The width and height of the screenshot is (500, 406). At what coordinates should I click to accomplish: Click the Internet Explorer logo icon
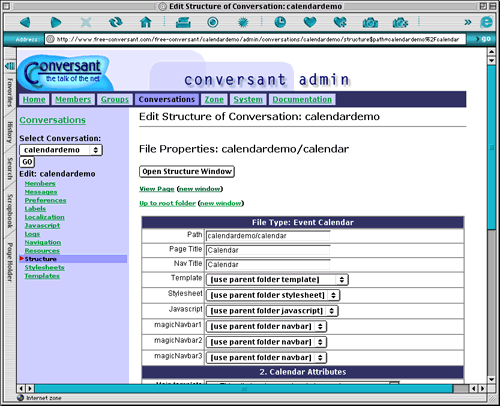pos(486,22)
